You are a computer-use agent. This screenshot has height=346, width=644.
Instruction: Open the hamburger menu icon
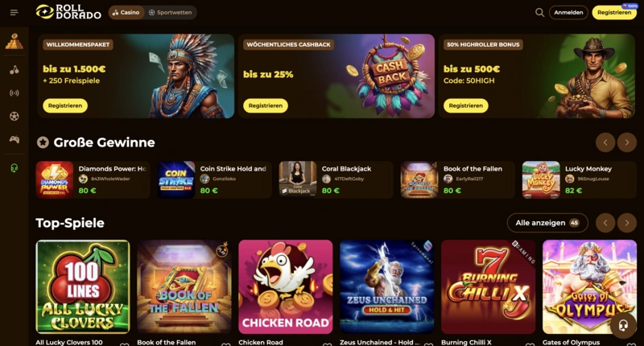tap(14, 13)
